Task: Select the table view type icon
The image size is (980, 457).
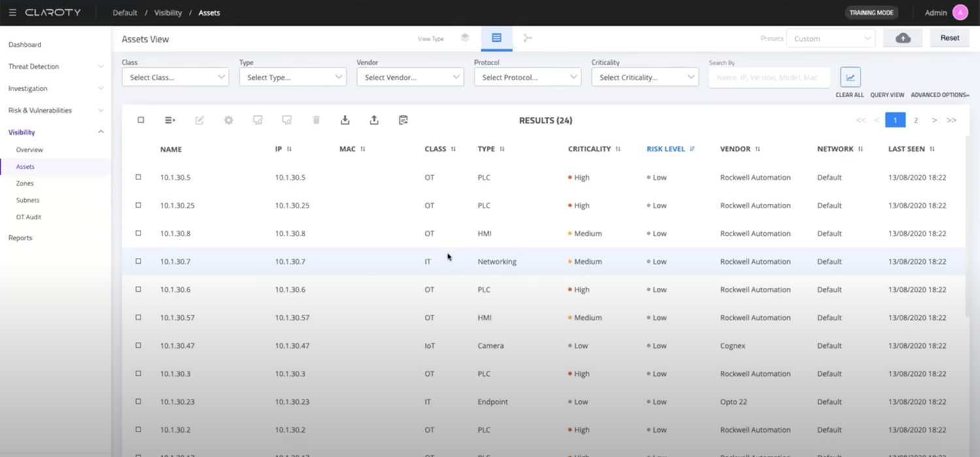Action: pos(496,38)
